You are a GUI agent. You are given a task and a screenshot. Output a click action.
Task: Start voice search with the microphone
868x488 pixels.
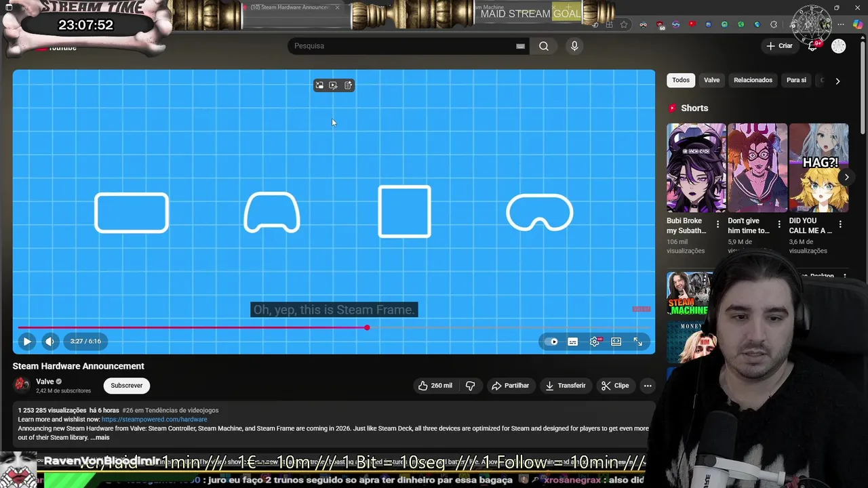574,46
